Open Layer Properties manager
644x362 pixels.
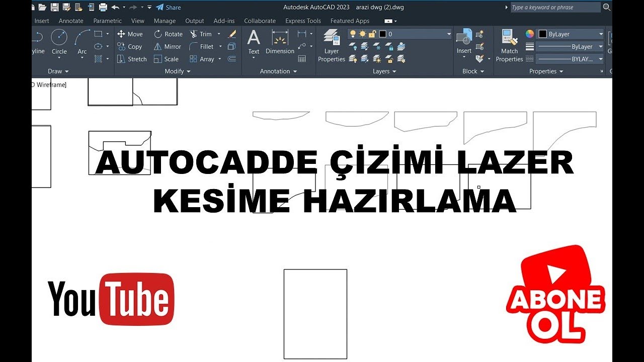332,45
